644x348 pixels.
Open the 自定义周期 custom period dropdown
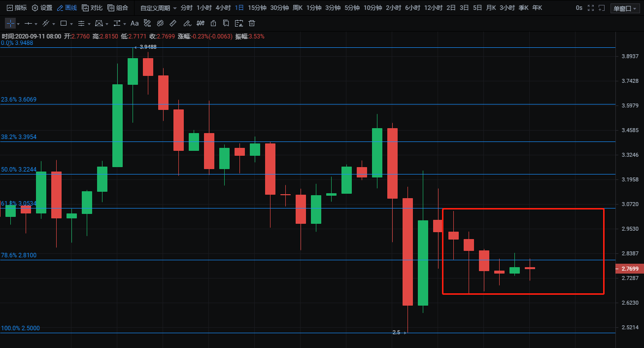coord(158,8)
